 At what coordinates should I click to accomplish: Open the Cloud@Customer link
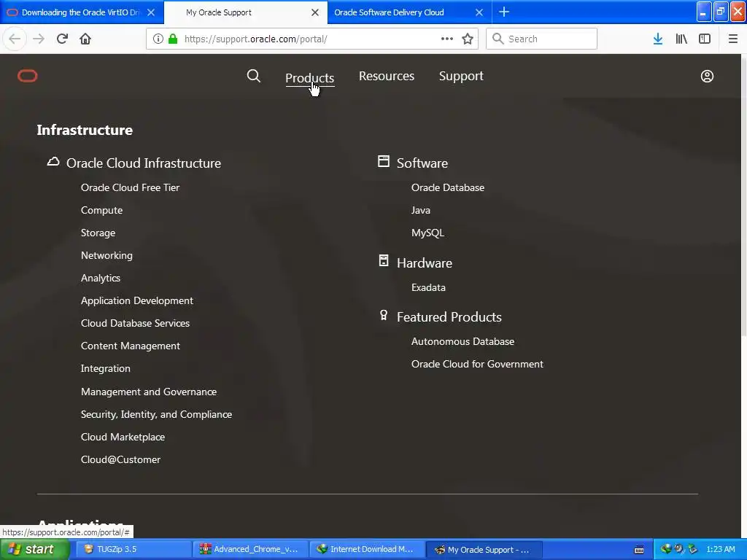(x=120, y=460)
